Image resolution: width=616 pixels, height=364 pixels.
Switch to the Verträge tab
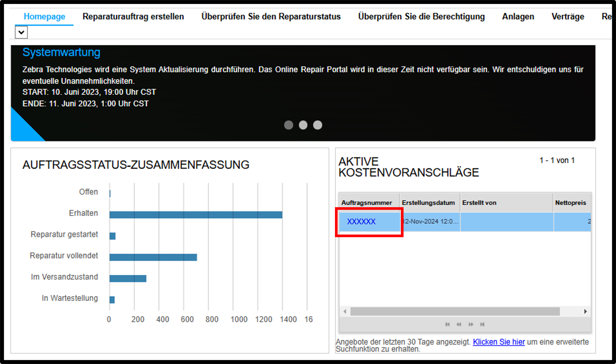point(568,16)
